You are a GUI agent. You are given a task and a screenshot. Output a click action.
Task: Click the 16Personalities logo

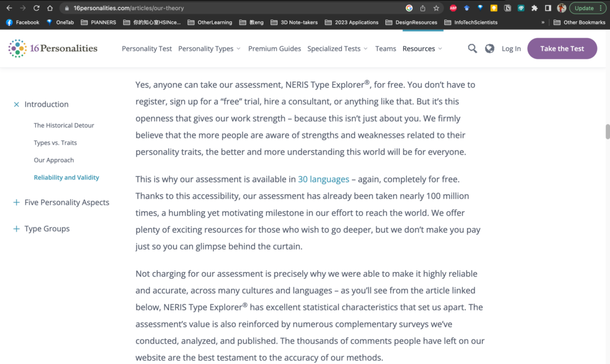coord(52,48)
